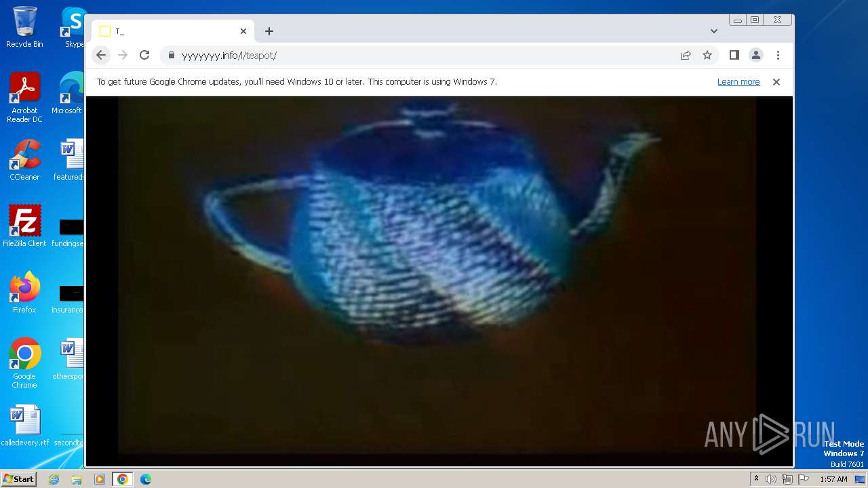Dismiss the Chrome update notification bar
Viewport: 868px width, 488px height.
[776, 81]
